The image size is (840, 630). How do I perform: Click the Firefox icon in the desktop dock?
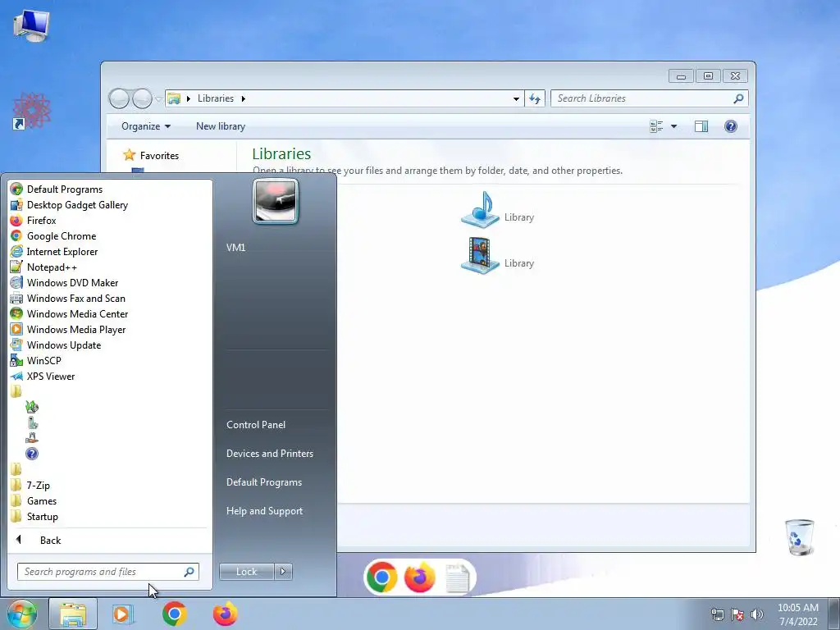point(419,577)
